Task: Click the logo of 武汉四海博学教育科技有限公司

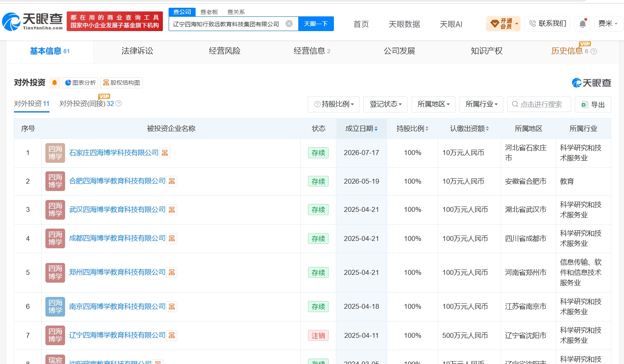Action: [55, 210]
